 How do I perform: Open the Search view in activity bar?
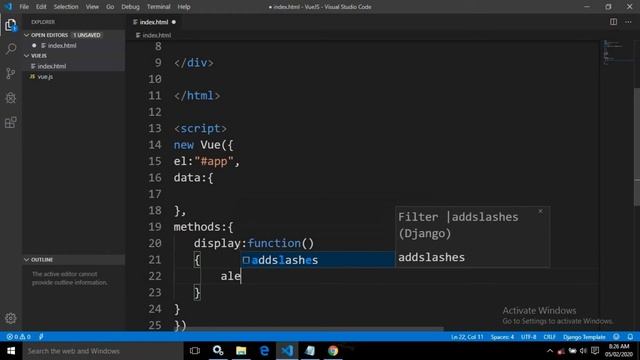pos(11,49)
